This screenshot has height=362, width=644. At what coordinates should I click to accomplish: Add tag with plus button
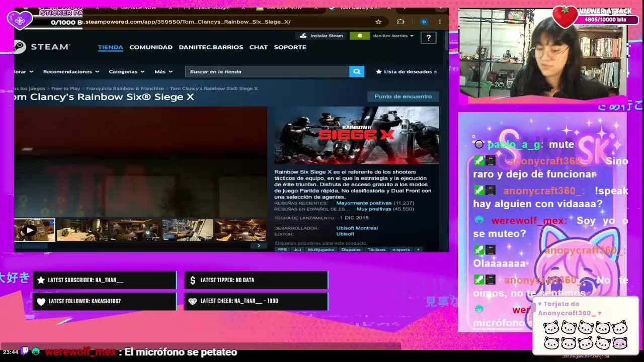point(418,249)
